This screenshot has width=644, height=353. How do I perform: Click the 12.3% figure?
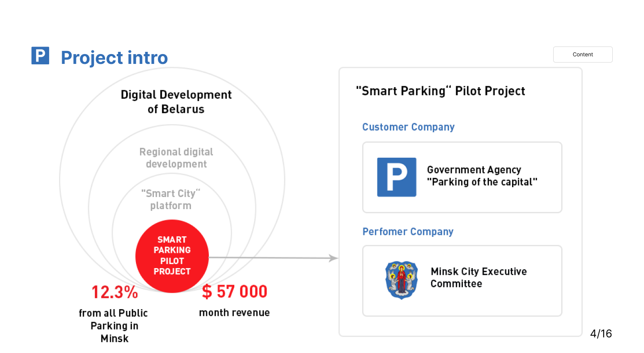coord(115,292)
